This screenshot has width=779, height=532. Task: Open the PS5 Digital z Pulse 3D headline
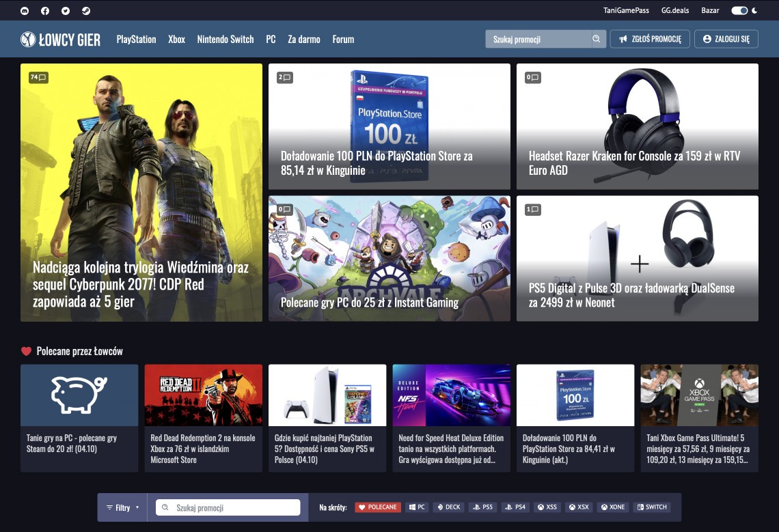[x=631, y=296]
